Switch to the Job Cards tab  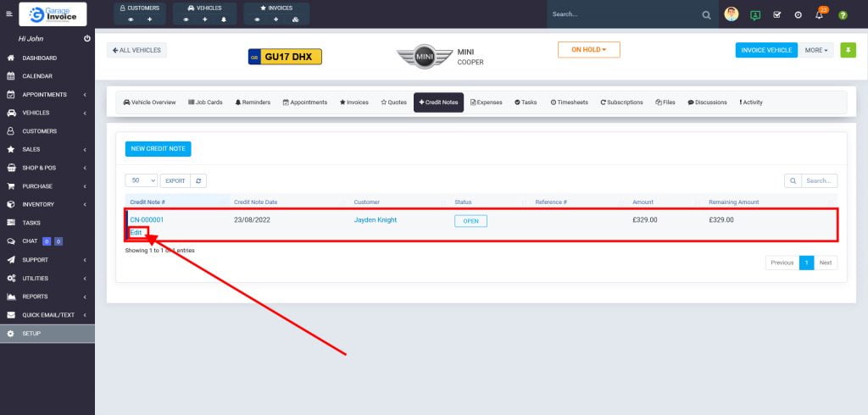(205, 102)
